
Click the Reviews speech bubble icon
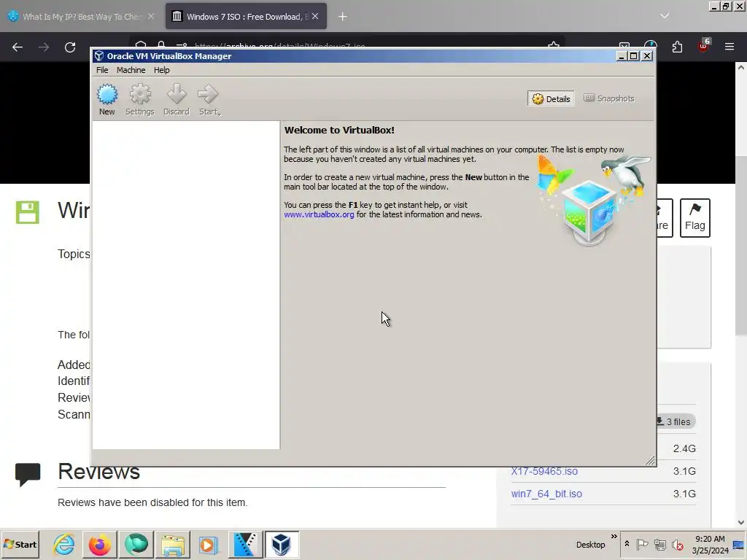28,474
